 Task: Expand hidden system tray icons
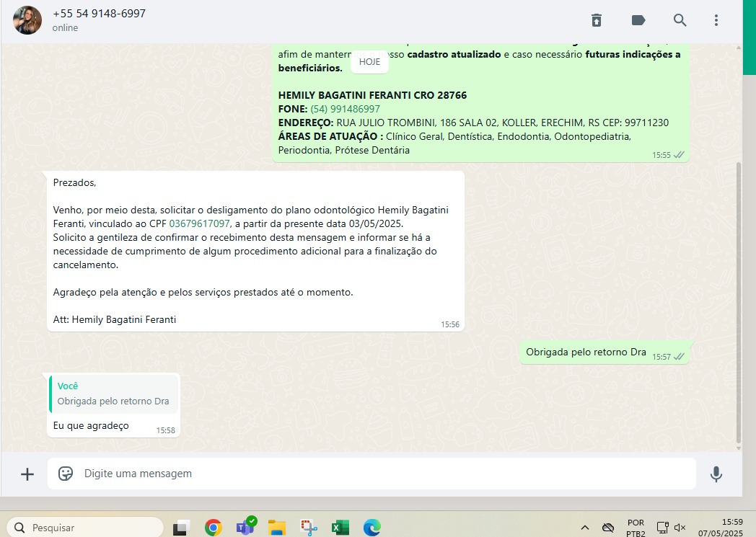(585, 528)
